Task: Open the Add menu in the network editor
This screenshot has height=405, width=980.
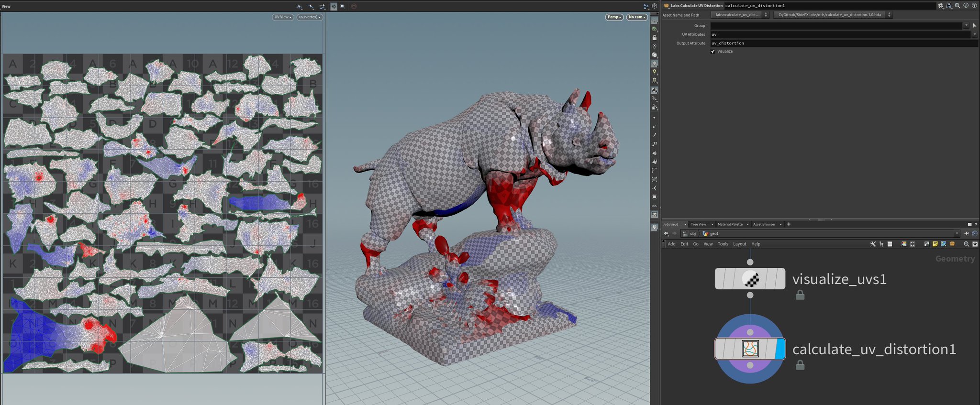Action: point(672,244)
